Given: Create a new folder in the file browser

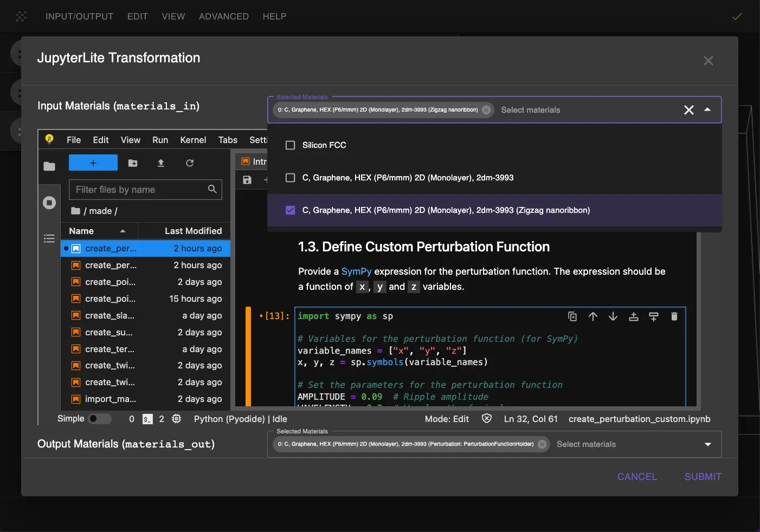Looking at the screenshot, I should 133,163.
